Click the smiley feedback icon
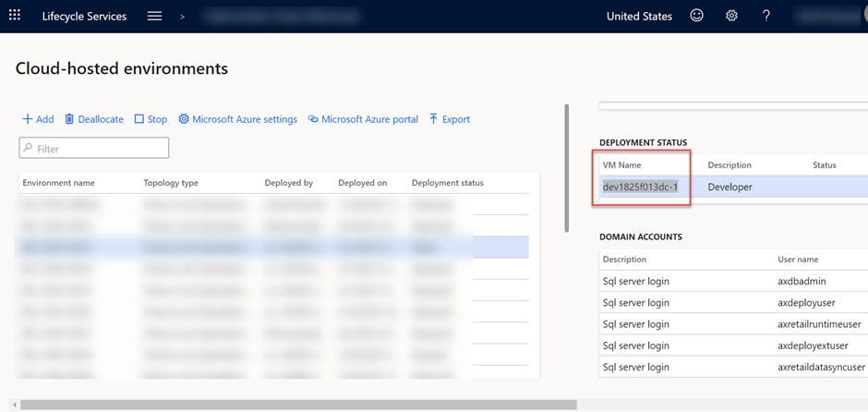This screenshot has height=412, width=868. (x=697, y=16)
